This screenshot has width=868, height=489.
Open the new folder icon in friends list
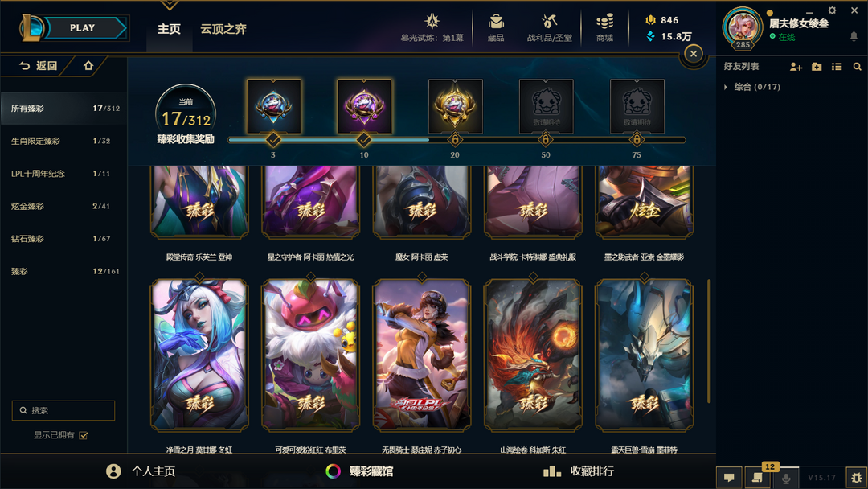[817, 67]
